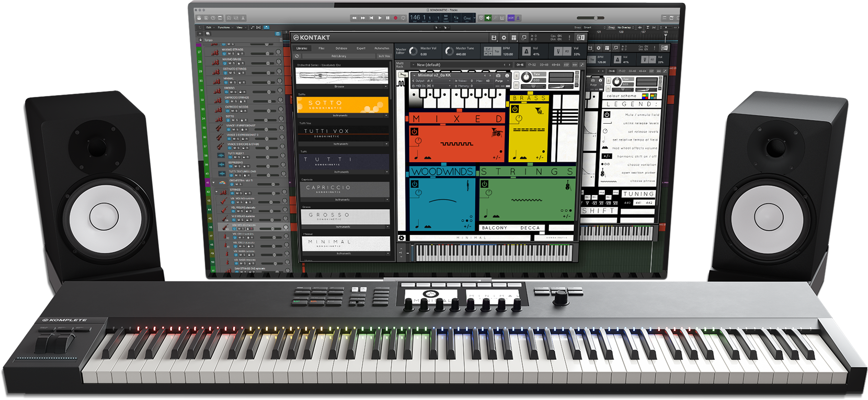Mute the instrument with the M button
Image resolution: width=868 pixels, height=400 pixels.
coord(517,85)
